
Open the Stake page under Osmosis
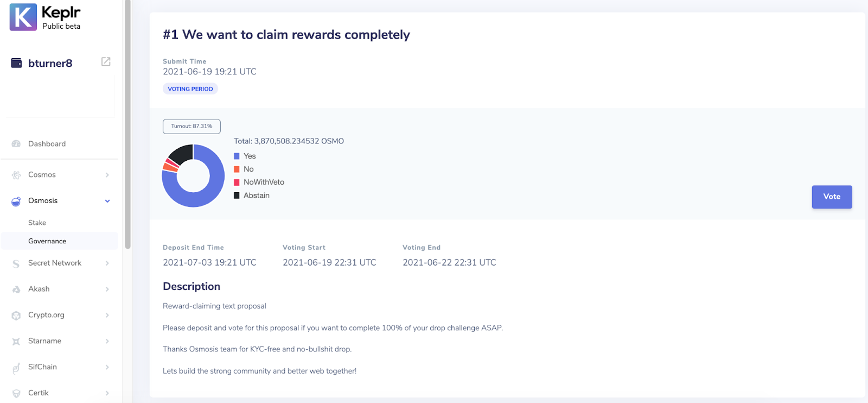pos(37,223)
